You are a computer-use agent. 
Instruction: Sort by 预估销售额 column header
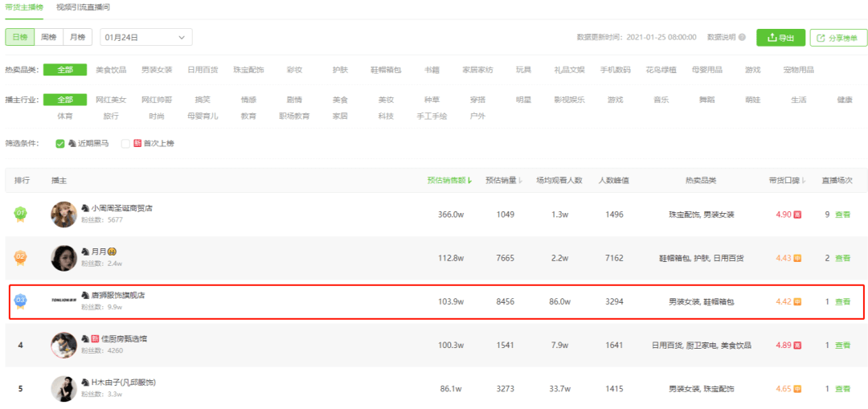tap(448, 180)
